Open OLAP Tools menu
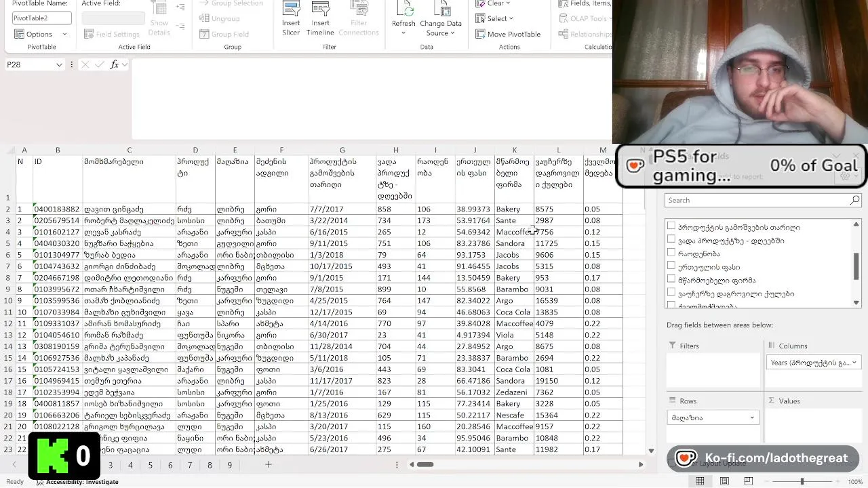The width and height of the screenshot is (868, 488). click(585, 18)
